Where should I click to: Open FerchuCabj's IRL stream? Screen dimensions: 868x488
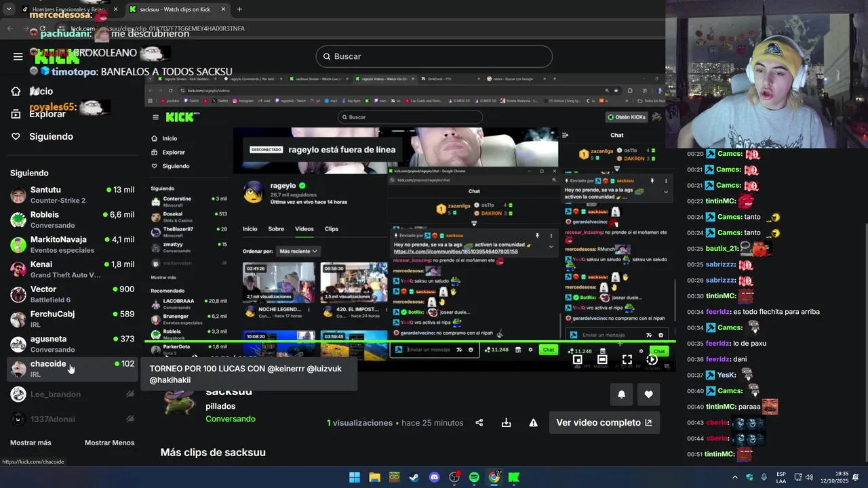[72, 319]
